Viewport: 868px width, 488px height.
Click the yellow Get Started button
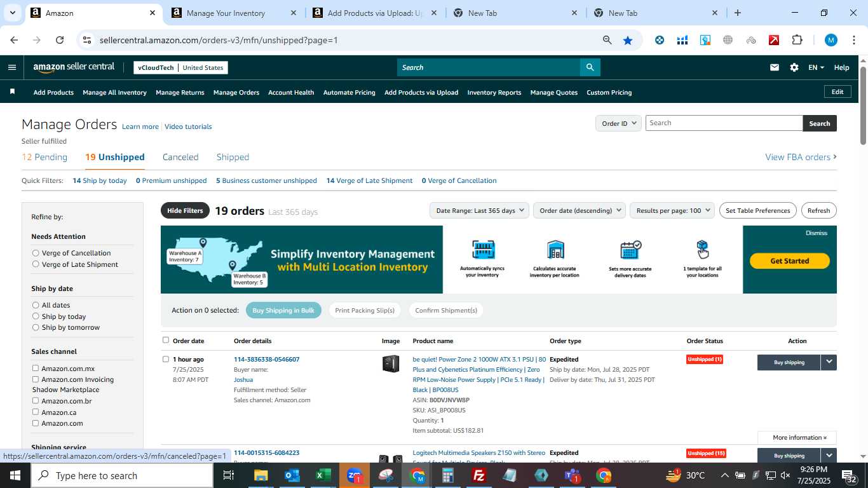tap(789, 261)
